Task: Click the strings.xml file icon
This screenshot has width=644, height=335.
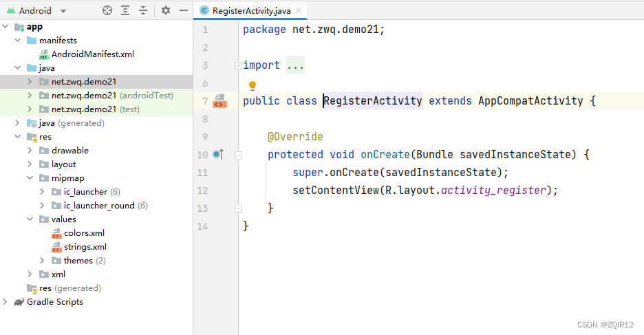Action: (x=56, y=247)
